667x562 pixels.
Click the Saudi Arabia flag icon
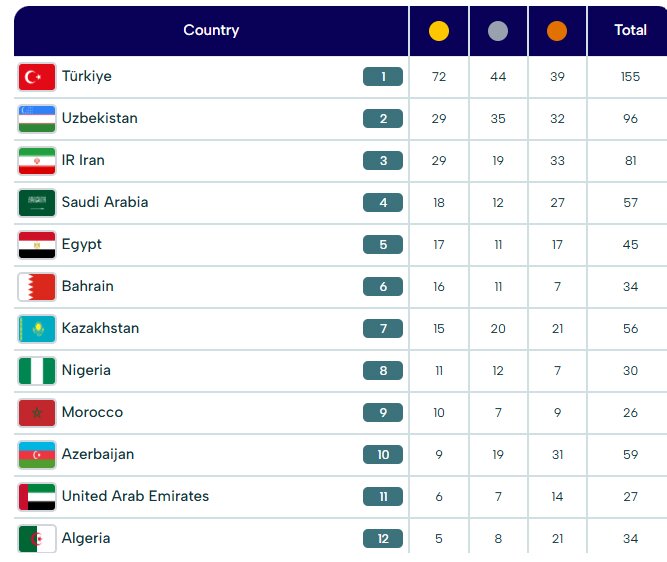coord(37,203)
